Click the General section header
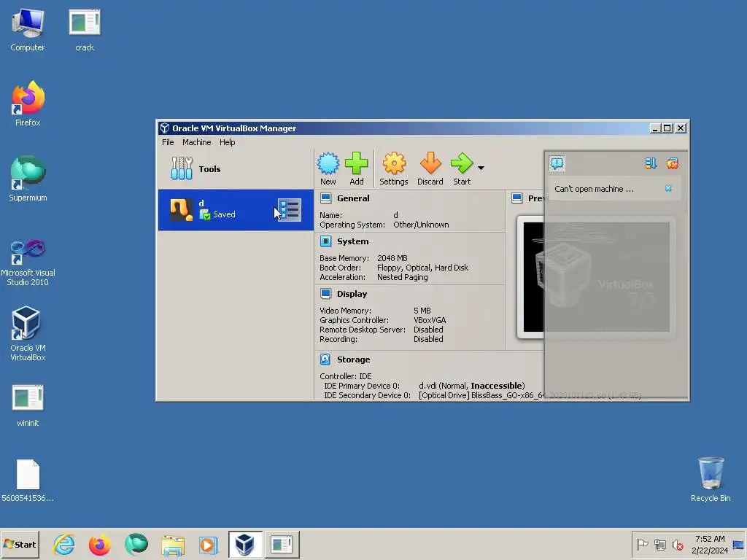The image size is (747, 560). [x=353, y=198]
